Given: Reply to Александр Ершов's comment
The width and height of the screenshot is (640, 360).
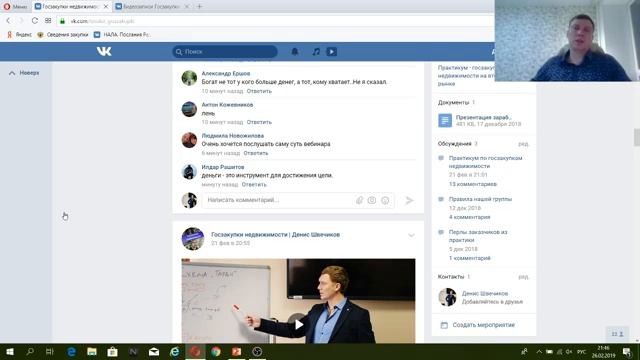Looking at the screenshot, I should coord(259,91).
